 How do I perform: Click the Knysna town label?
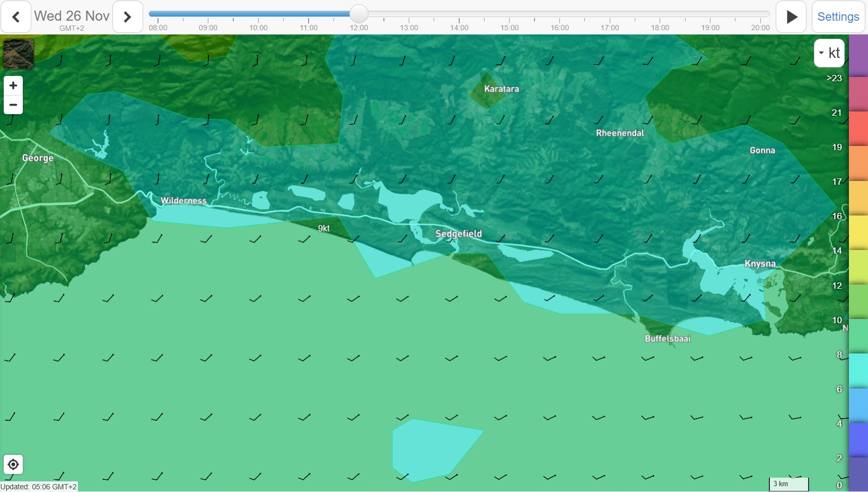point(760,264)
